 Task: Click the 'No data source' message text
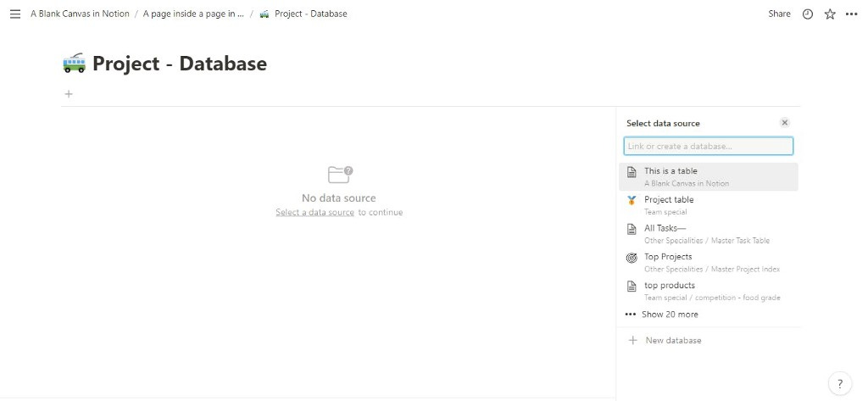(339, 198)
